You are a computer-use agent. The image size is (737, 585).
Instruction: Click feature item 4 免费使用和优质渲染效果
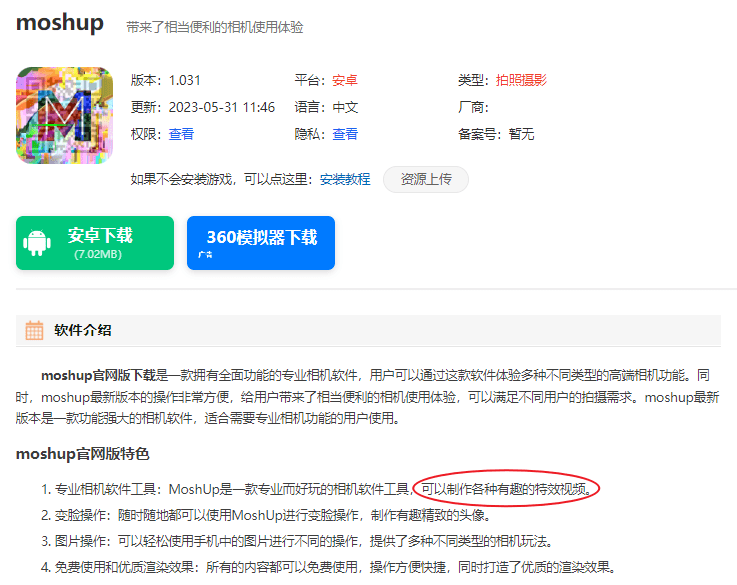pyautogui.click(x=329, y=567)
